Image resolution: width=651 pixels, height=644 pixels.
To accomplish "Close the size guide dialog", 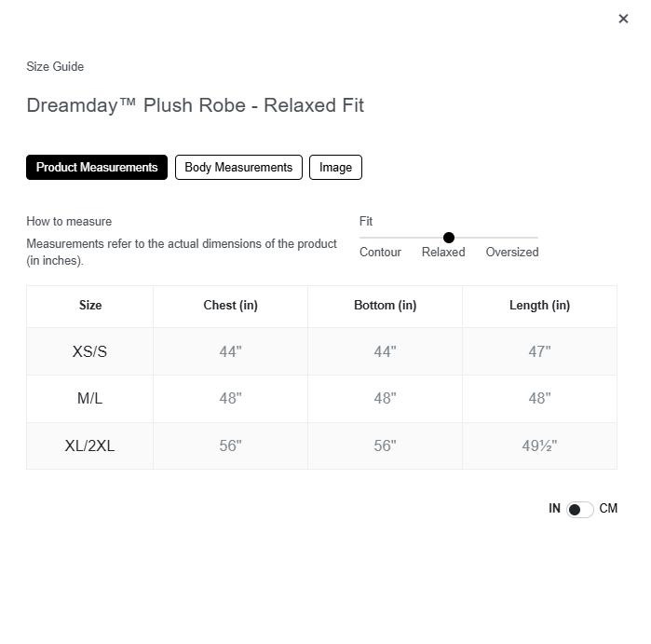I will tap(623, 19).
